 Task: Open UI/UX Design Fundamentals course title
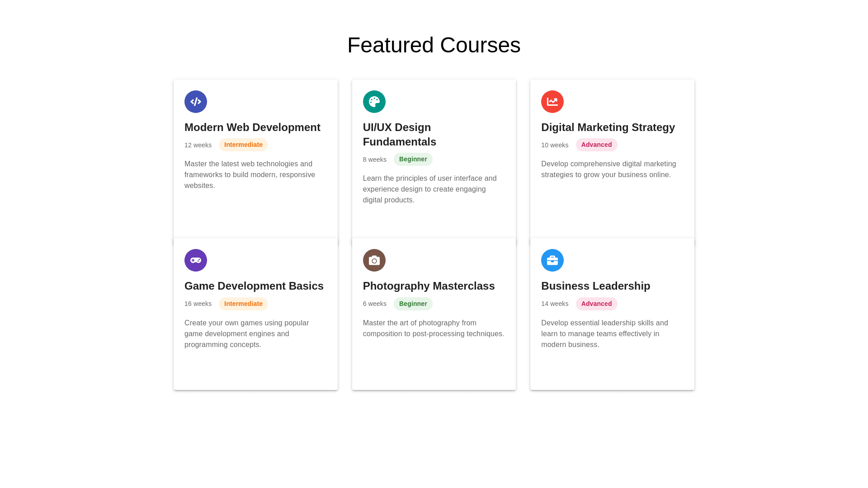click(x=399, y=135)
